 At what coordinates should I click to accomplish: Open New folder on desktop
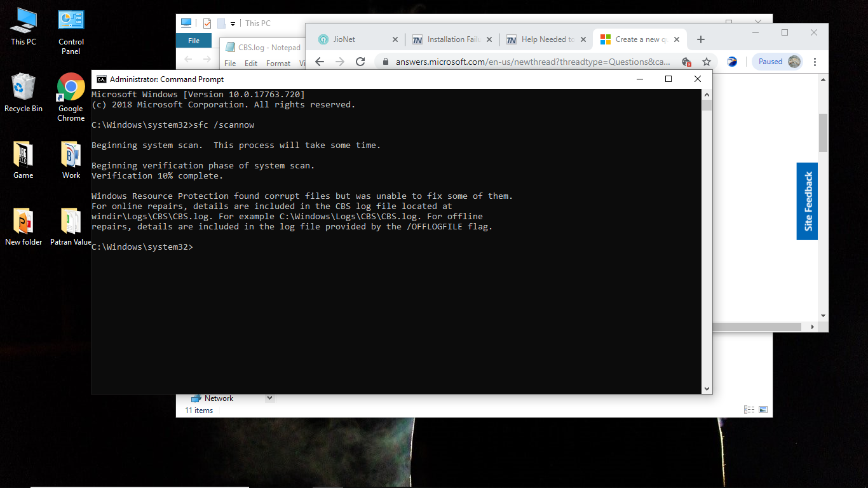coord(24,227)
